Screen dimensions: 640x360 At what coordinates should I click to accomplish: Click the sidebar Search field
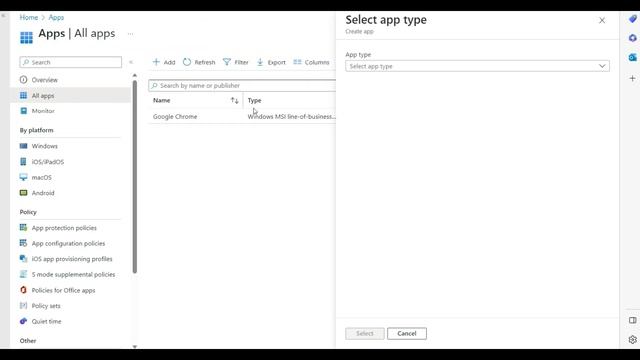[x=71, y=62]
